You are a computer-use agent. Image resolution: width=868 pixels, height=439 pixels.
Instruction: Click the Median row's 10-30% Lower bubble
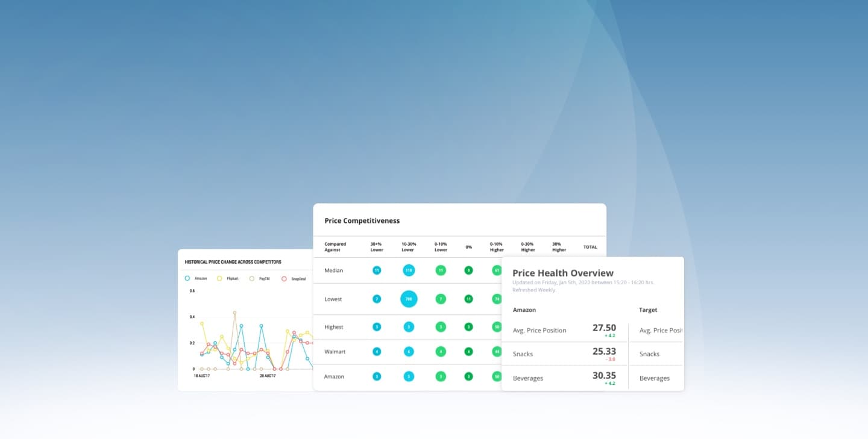tap(409, 270)
